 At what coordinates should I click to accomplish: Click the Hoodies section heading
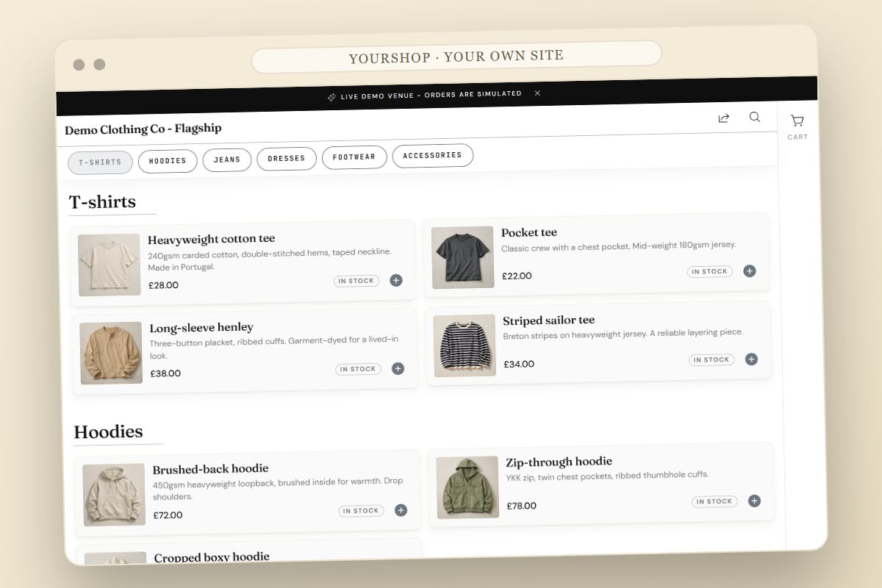click(108, 431)
